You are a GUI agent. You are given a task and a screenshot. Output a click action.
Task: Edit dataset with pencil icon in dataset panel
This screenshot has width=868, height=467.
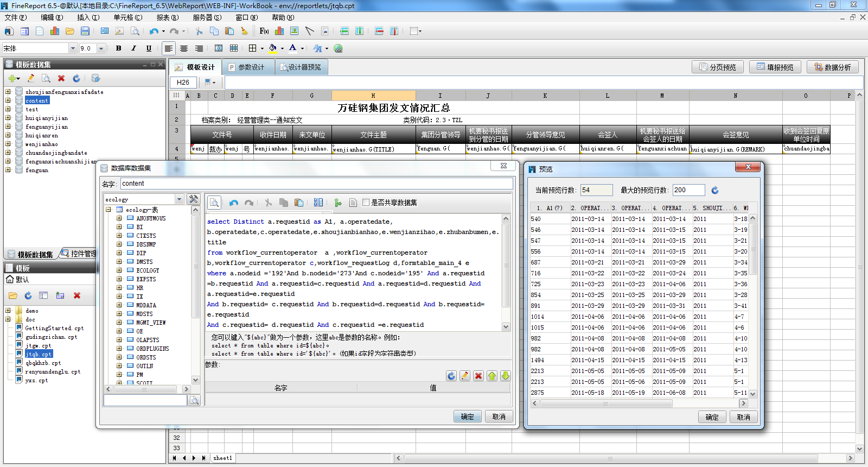click(x=31, y=78)
